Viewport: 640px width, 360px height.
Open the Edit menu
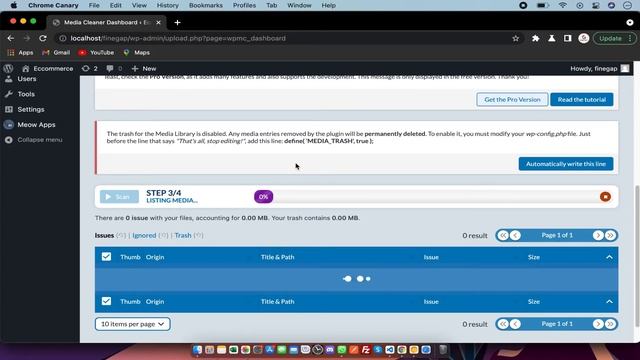coord(116,5)
